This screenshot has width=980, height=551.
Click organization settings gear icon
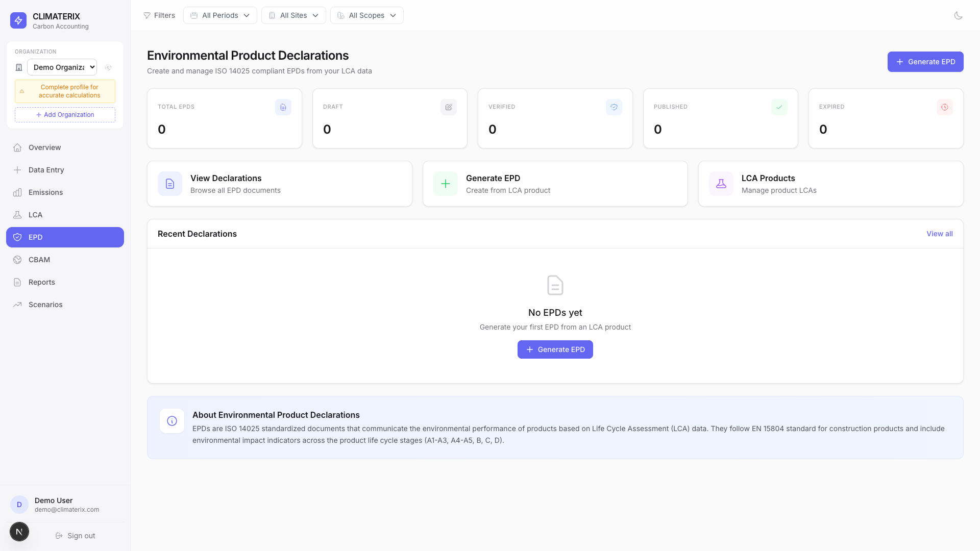pos(108,67)
